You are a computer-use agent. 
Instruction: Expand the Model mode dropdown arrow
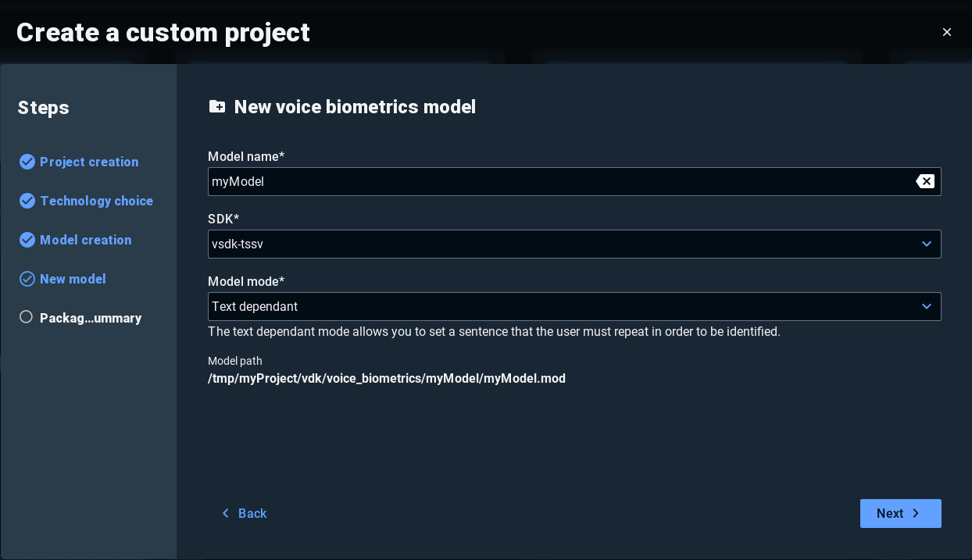[927, 306]
